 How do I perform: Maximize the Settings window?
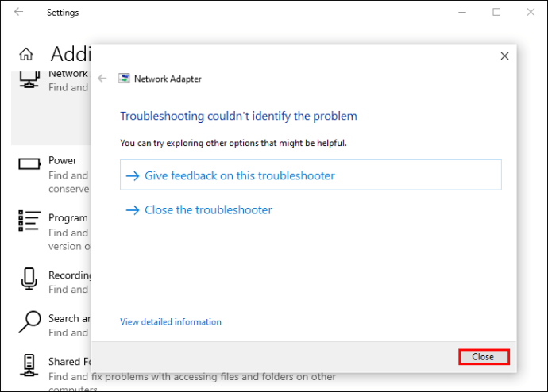pos(496,13)
